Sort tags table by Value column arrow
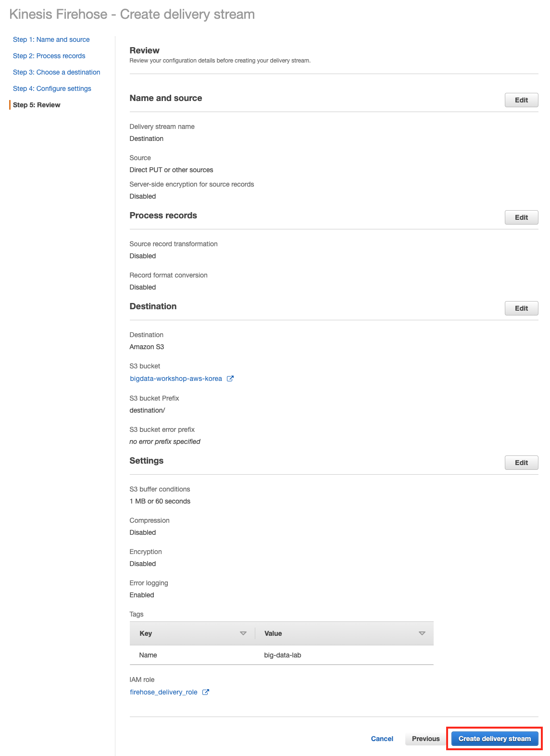550x756 pixels. coord(422,633)
